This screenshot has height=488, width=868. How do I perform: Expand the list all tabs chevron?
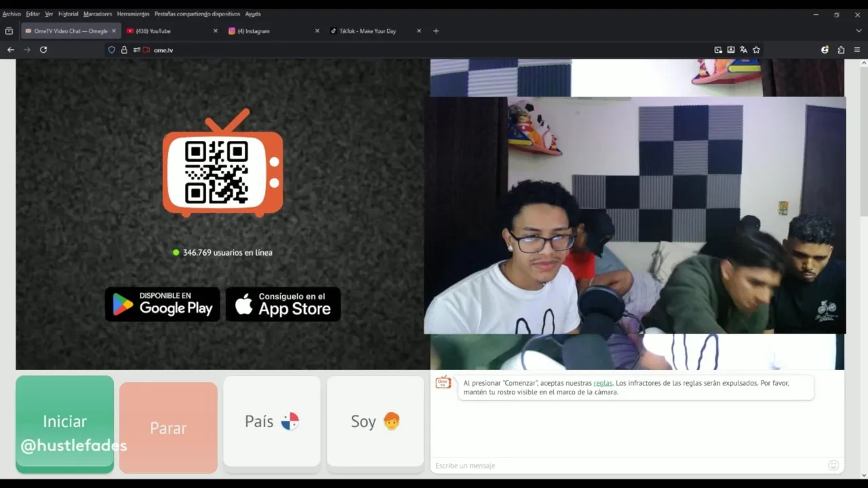coord(859,30)
